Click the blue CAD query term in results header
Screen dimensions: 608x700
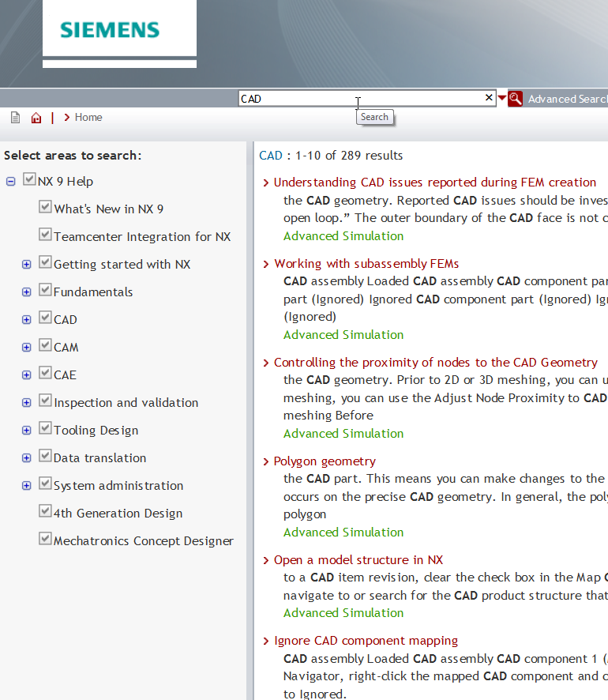[271, 156]
